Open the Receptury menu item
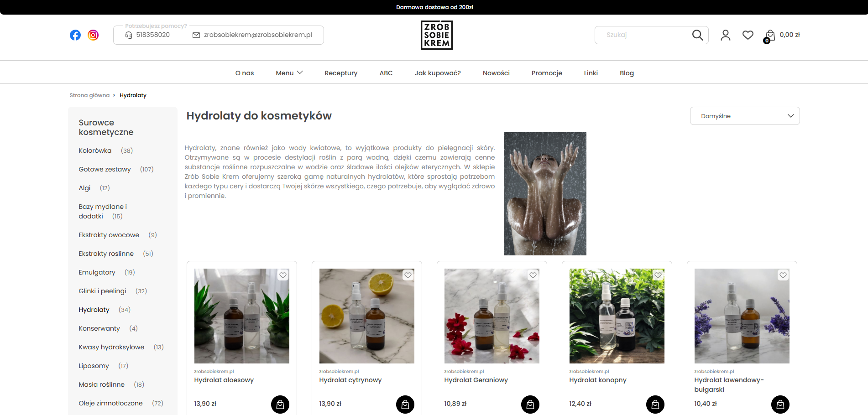 [x=341, y=73]
